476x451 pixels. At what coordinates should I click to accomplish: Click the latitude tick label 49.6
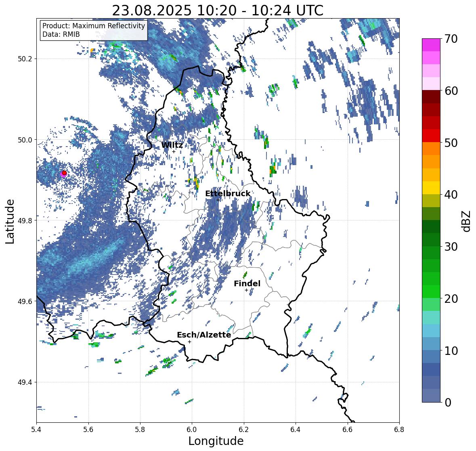(25, 301)
